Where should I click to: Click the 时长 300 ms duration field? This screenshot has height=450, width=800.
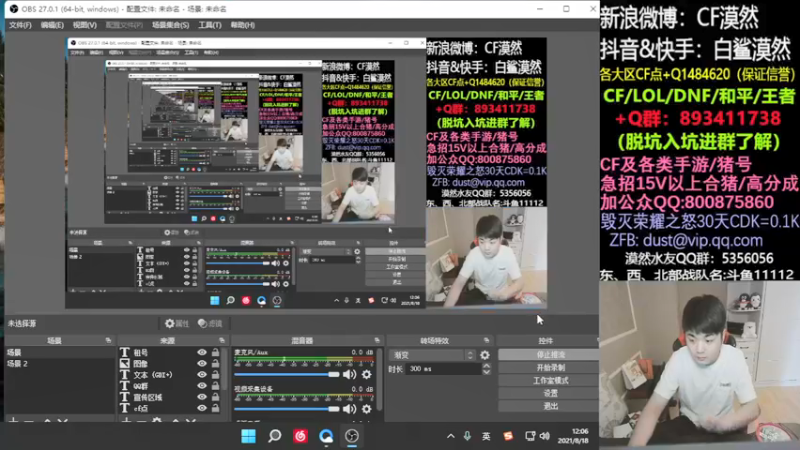coord(443,369)
